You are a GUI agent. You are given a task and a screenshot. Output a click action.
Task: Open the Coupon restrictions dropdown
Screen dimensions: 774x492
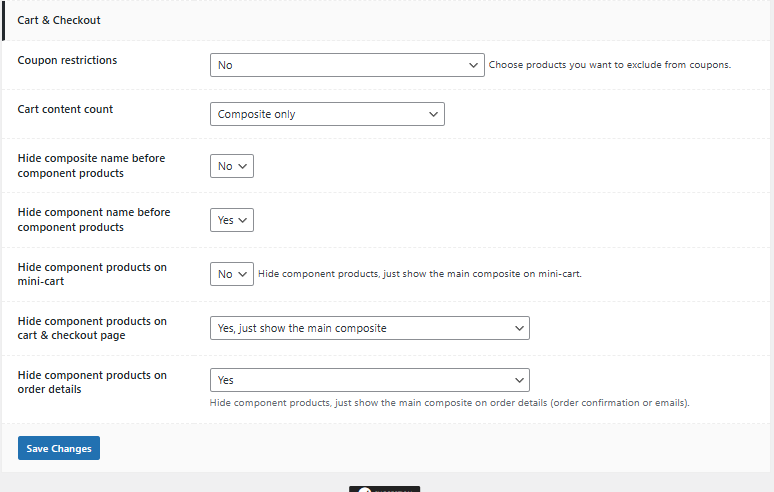[x=347, y=65]
